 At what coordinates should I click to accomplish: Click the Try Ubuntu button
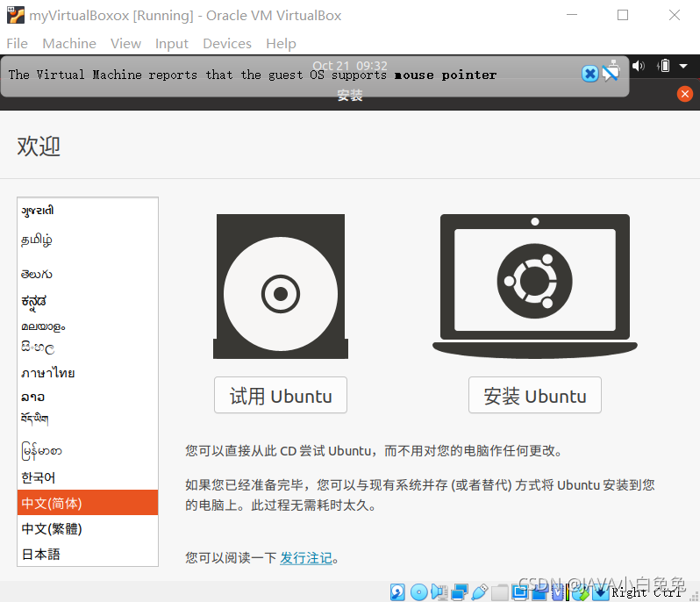(281, 395)
